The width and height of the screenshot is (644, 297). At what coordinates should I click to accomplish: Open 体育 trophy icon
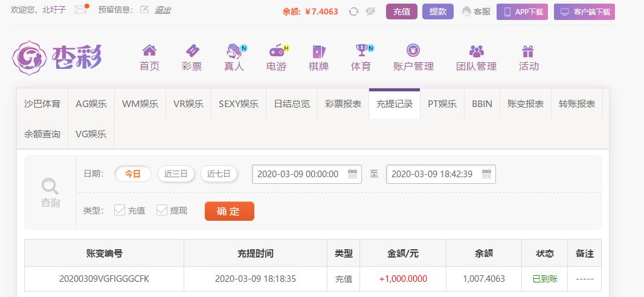tap(361, 50)
